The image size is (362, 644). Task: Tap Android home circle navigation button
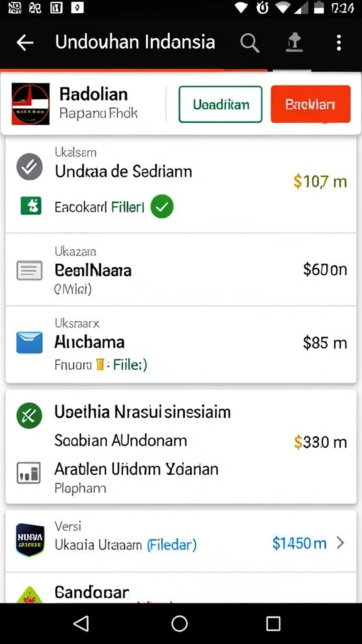tap(179, 623)
